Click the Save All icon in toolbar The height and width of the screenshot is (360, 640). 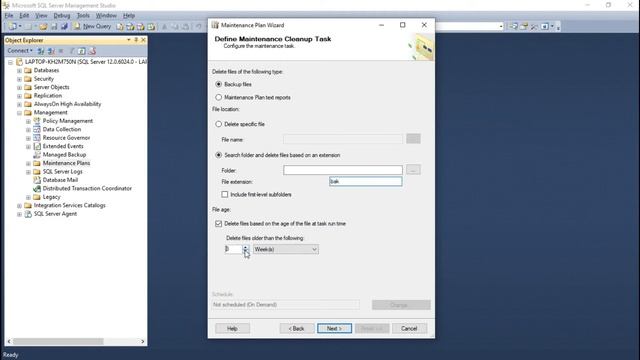pyautogui.click(x=64, y=27)
